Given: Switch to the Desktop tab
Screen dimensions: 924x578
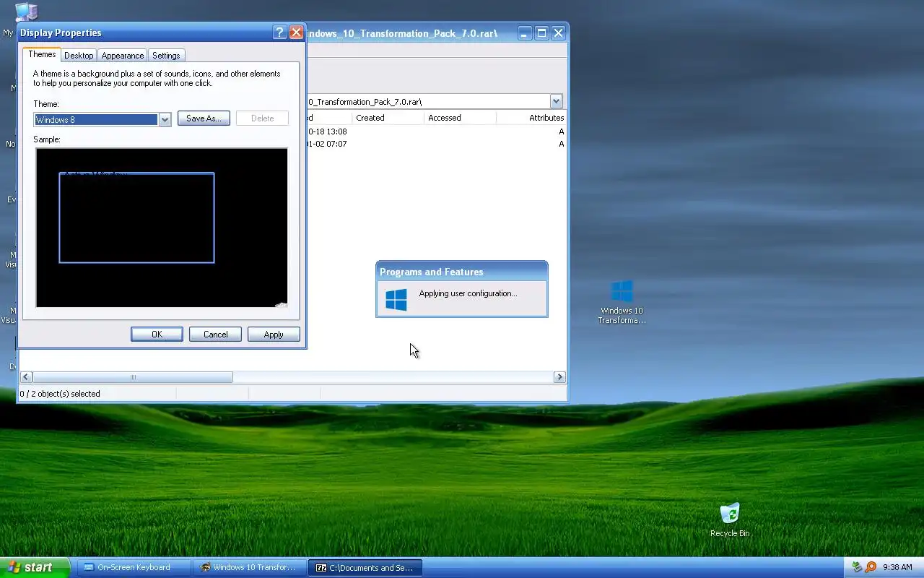Looking at the screenshot, I should tap(78, 56).
